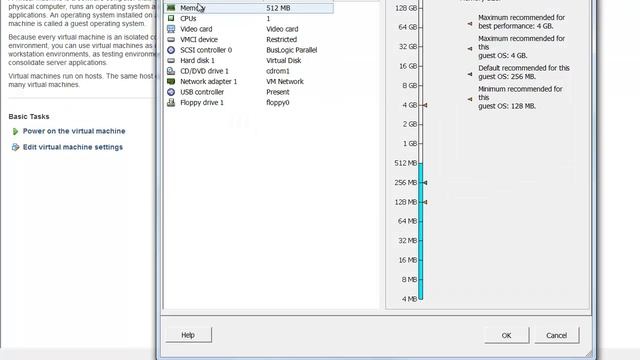Click arrow beside Minimum recommended for this guest OS

[470, 99]
